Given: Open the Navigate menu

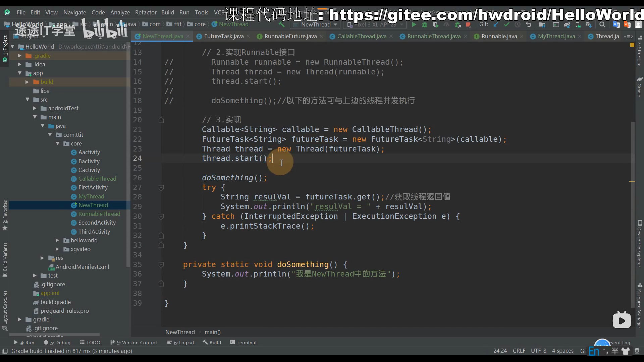Looking at the screenshot, I should click(74, 12).
